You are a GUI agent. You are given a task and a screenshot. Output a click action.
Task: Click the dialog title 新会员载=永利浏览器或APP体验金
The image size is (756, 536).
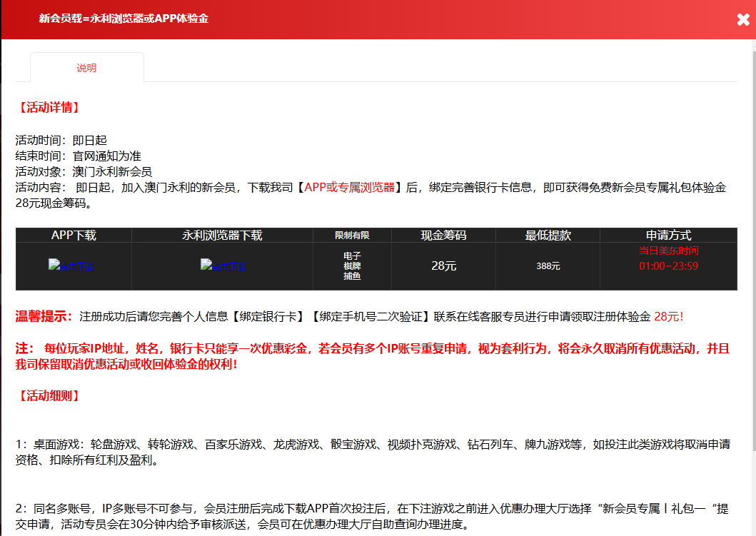124,19
